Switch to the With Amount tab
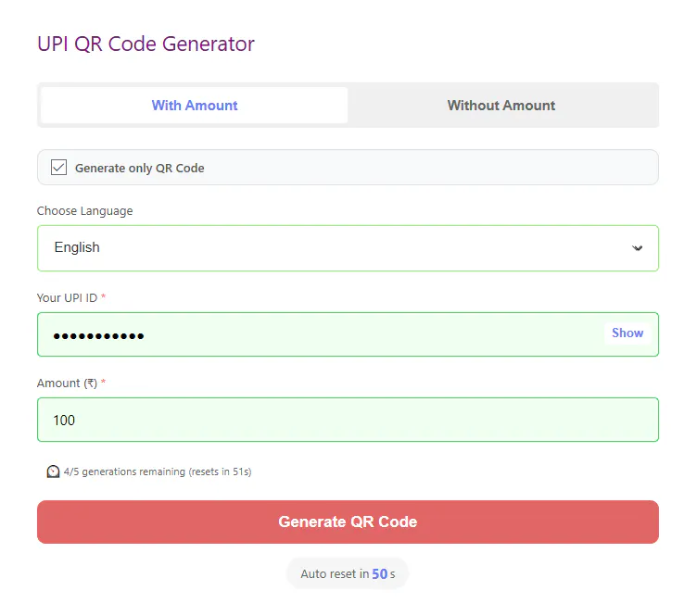697x616 pixels. coord(195,106)
